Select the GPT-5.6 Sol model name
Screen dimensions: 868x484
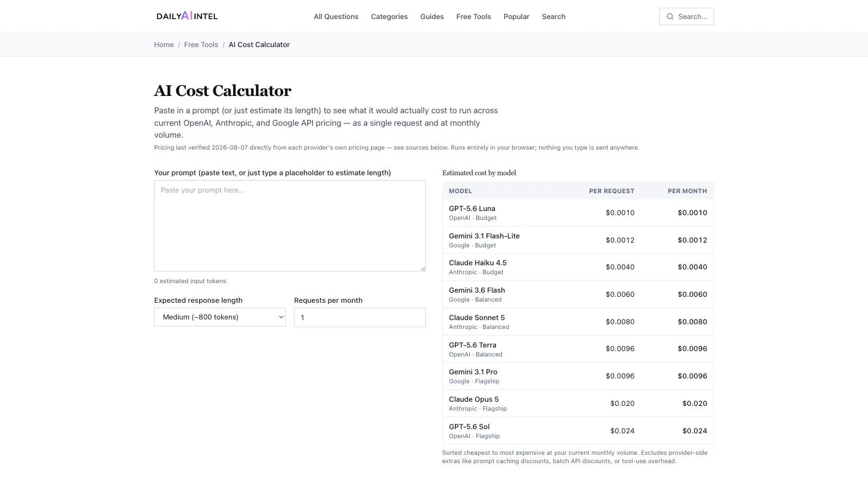(x=469, y=427)
